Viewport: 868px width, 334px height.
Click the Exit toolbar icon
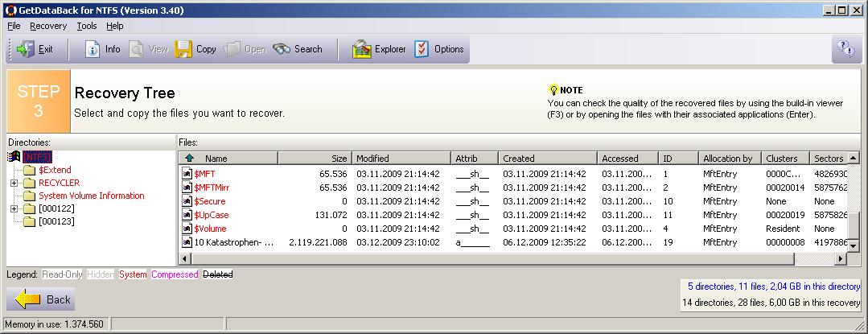coord(26,49)
